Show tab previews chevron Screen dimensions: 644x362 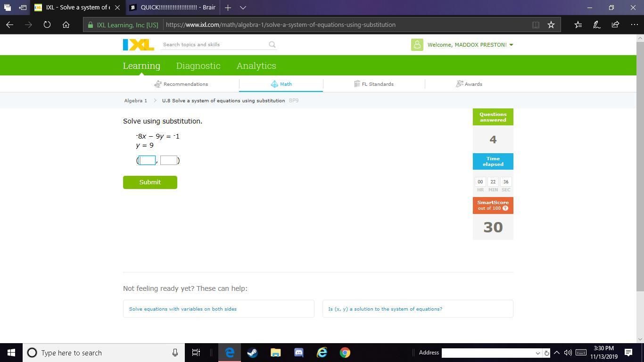pos(243,8)
